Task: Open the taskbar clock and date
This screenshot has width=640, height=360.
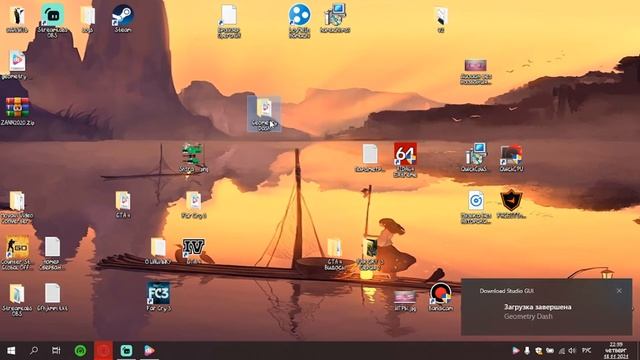Action: tap(616, 351)
